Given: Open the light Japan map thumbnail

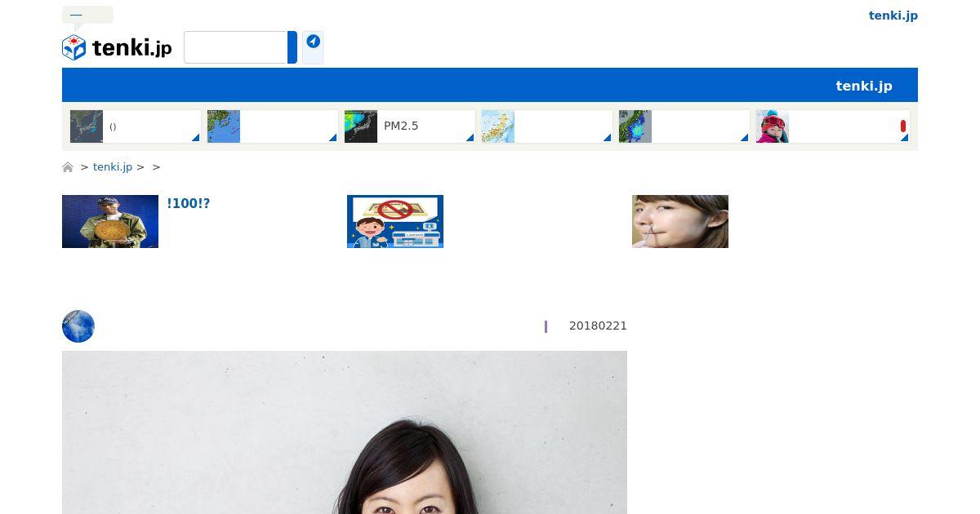Looking at the screenshot, I should [x=498, y=126].
